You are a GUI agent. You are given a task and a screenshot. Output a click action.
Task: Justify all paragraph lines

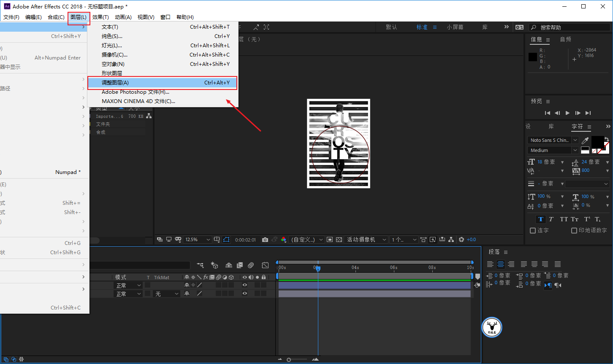(558, 264)
